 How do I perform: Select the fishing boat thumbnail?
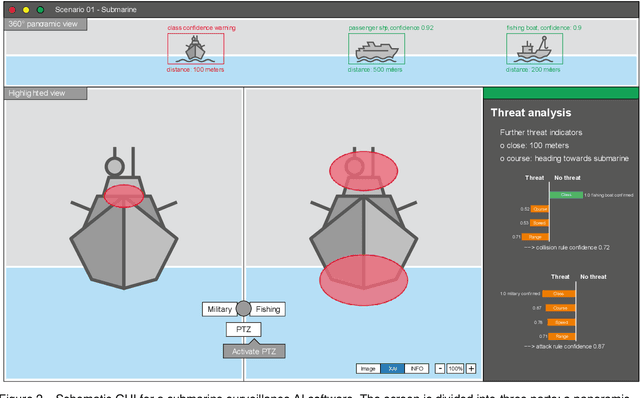pyautogui.click(x=534, y=49)
